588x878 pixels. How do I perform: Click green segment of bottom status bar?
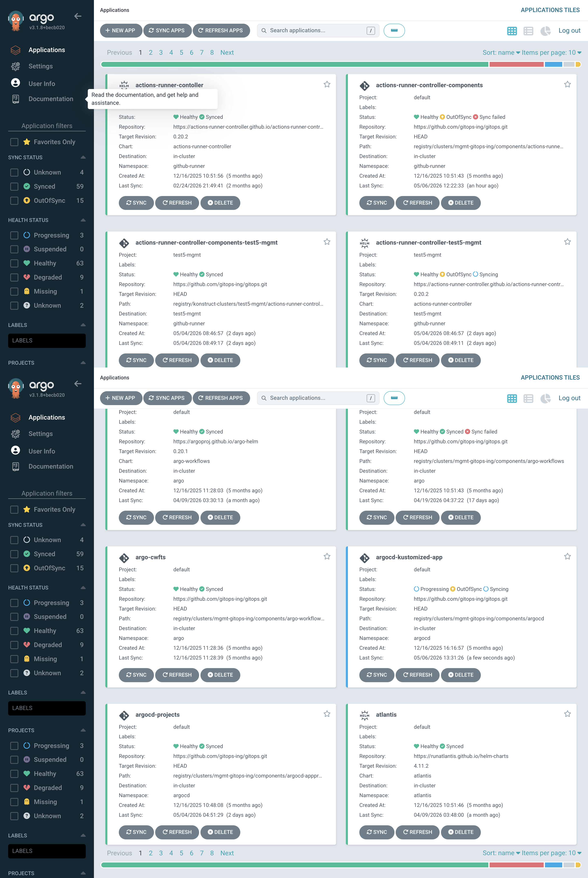point(295,865)
